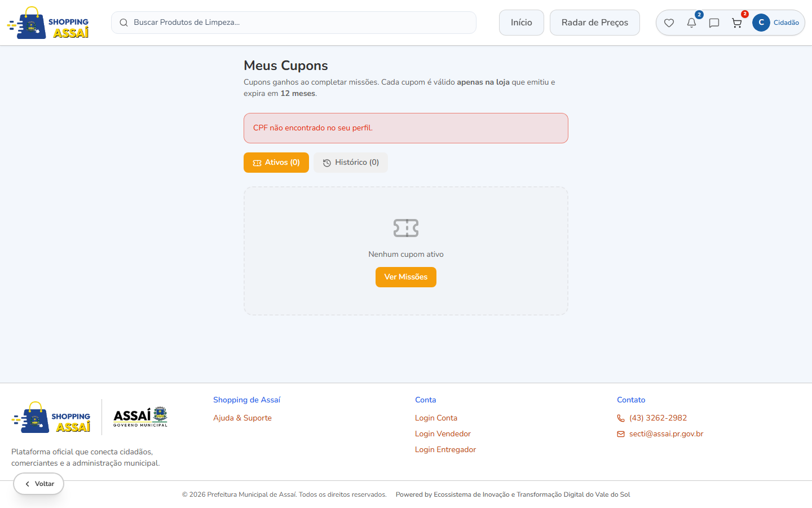Click the Ver Missões button

click(406, 277)
